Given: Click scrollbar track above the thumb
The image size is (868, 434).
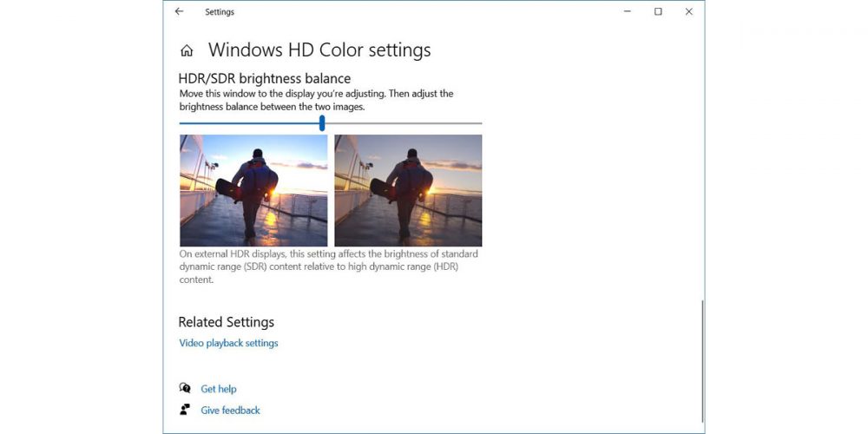Looking at the screenshot, I should (702, 166).
